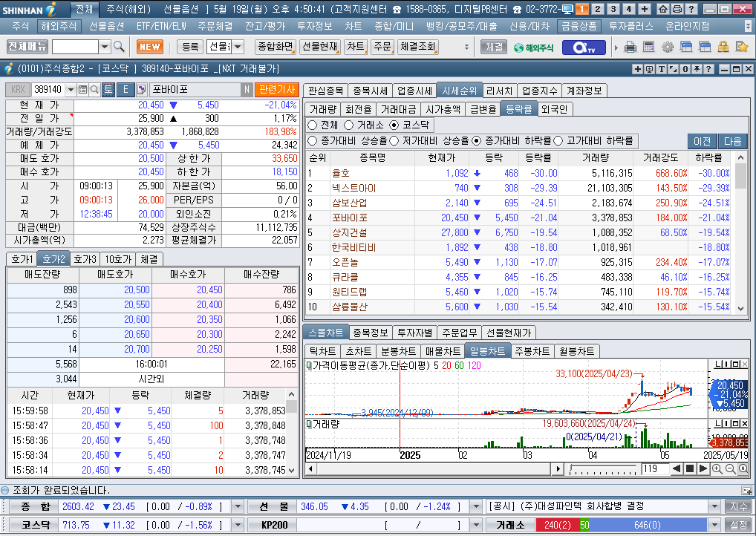Click the chart stop square button
The width and height of the screenshot is (756, 536).
tap(690, 469)
